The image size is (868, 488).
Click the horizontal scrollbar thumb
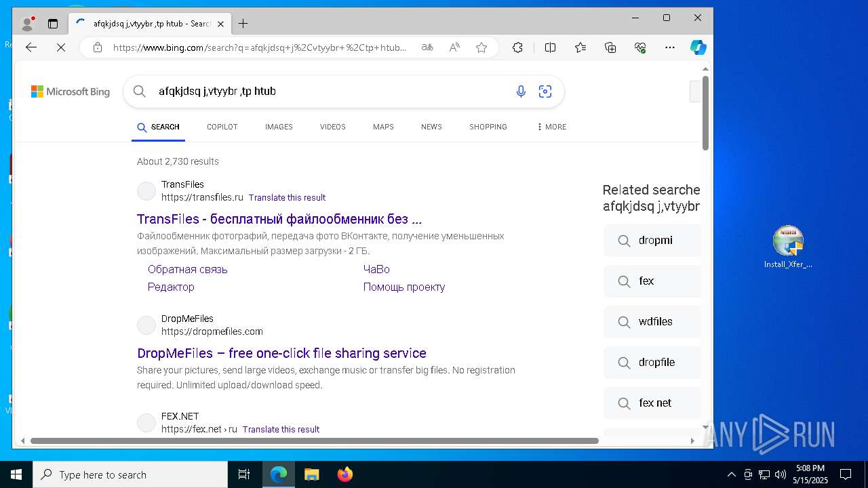tap(315, 441)
